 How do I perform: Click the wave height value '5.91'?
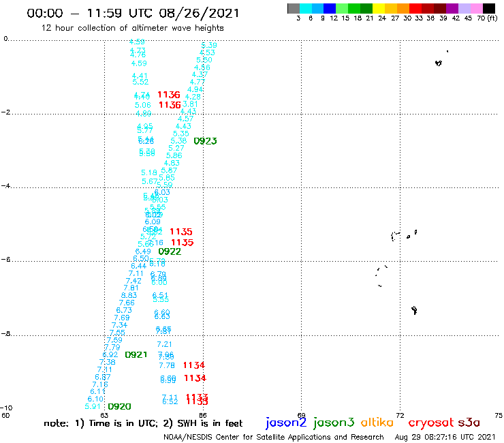[x=93, y=406]
